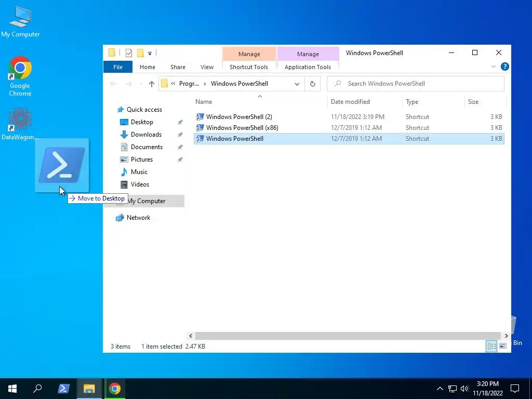Open Videos in navigation pane

click(140, 184)
